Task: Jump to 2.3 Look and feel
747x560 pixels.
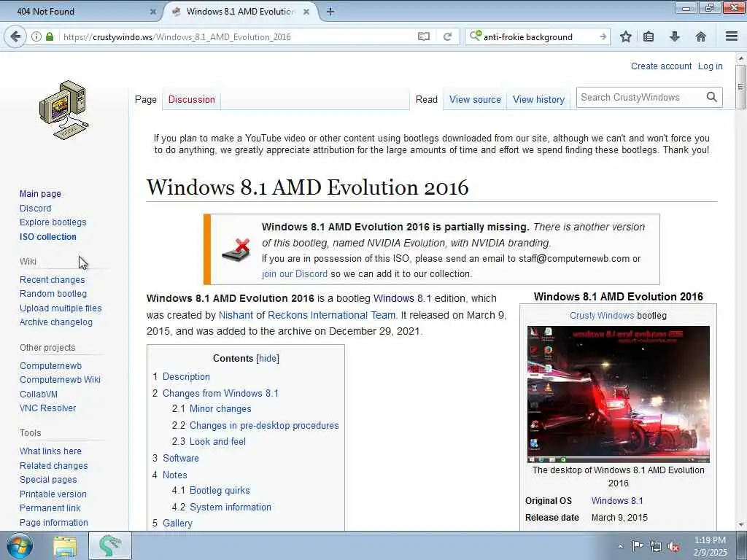Action: point(217,441)
